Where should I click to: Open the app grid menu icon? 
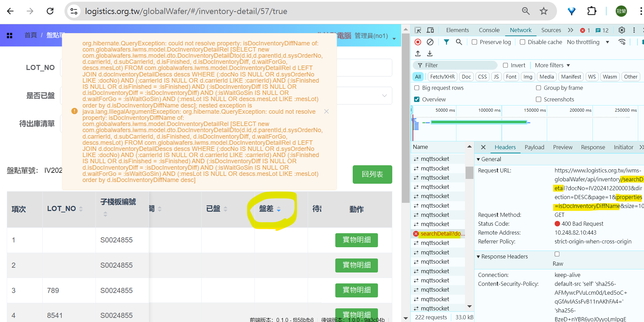[10, 36]
